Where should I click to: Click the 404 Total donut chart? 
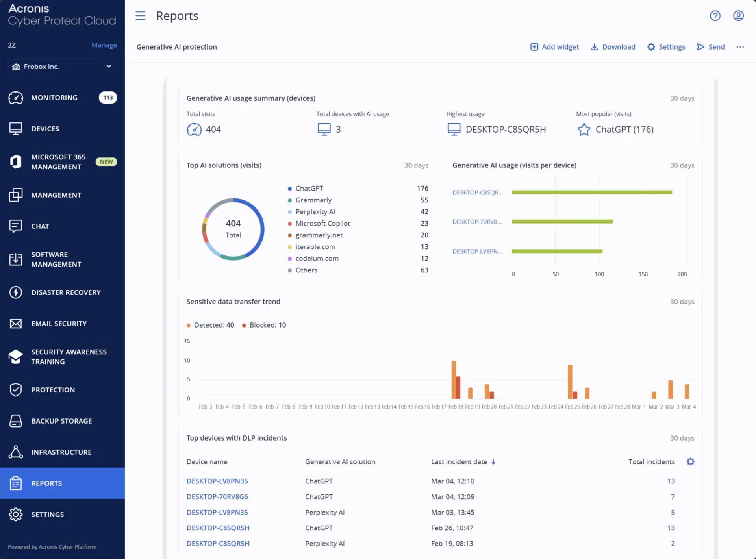pyautogui.click(x=233, y=229)
